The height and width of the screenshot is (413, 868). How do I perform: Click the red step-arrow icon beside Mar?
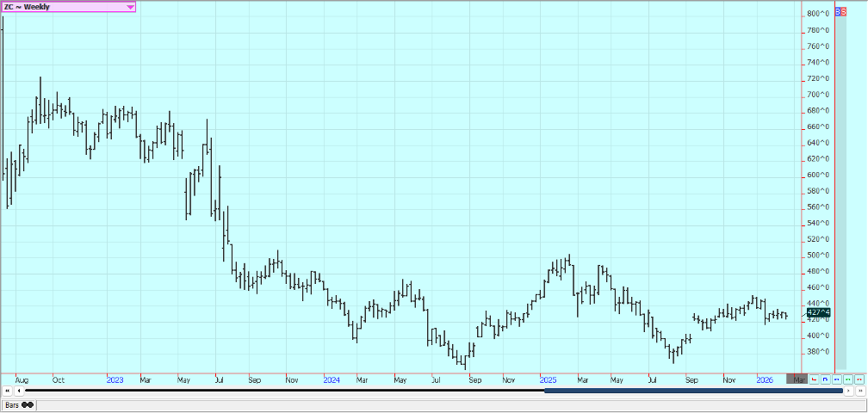coord(814,379)
